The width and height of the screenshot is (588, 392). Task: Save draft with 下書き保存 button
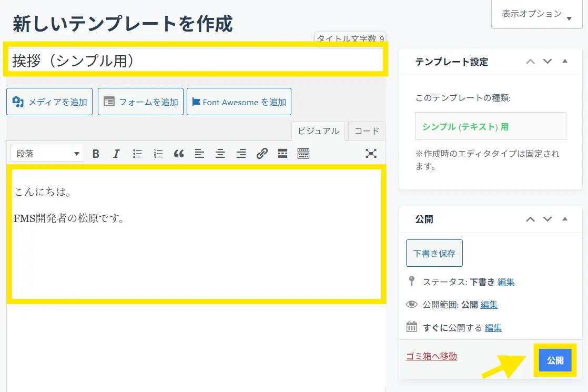[x=434, y=253]
